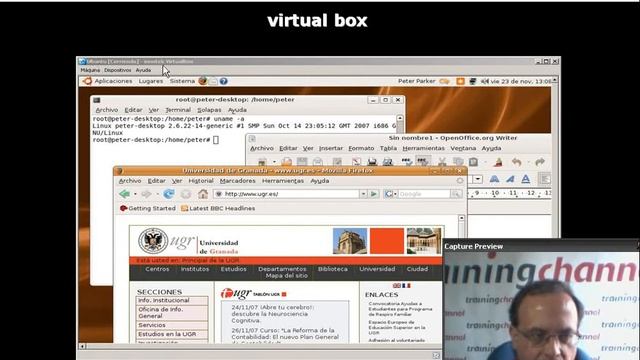
Task: Click the Writer cut scissors icon
Action: pos(442,162)
